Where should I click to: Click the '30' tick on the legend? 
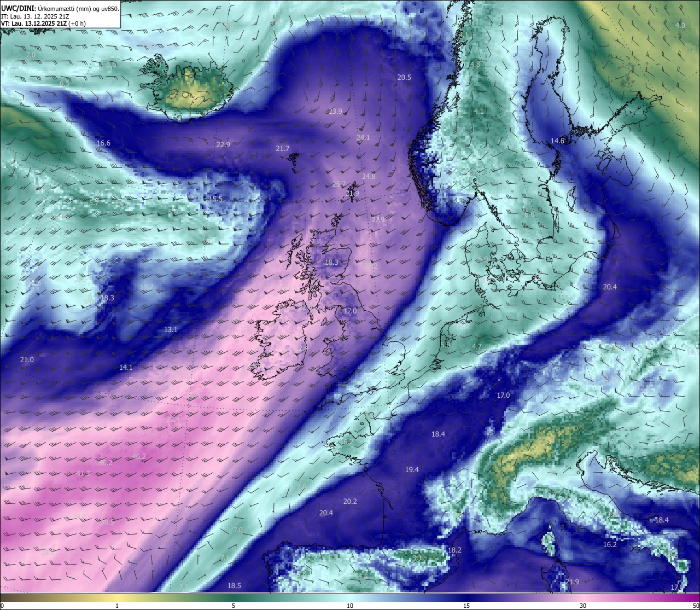583,606
